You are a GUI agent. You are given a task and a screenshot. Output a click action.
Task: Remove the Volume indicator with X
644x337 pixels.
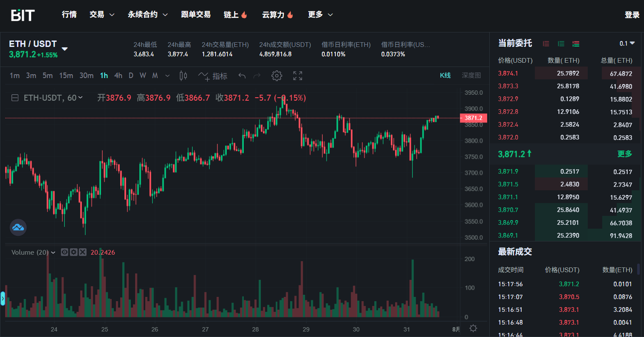point(83,252)
